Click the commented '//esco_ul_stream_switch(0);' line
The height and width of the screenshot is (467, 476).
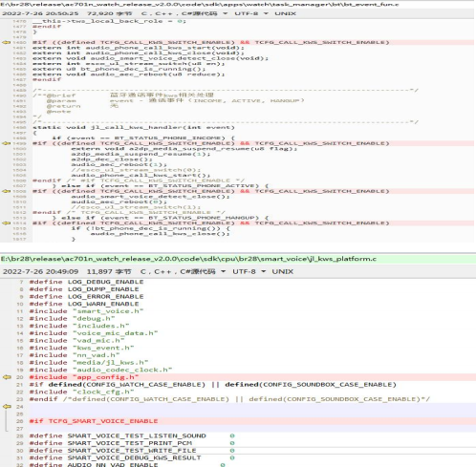(136, 170)
